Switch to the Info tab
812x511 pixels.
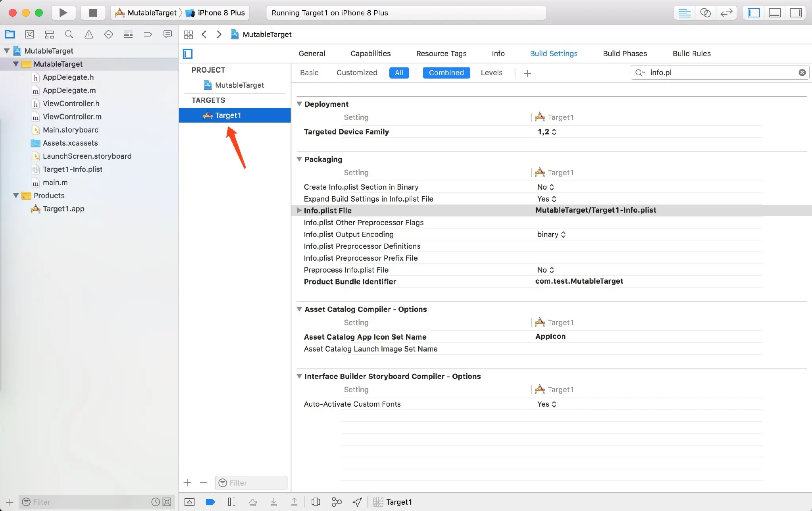coord(498,54)
